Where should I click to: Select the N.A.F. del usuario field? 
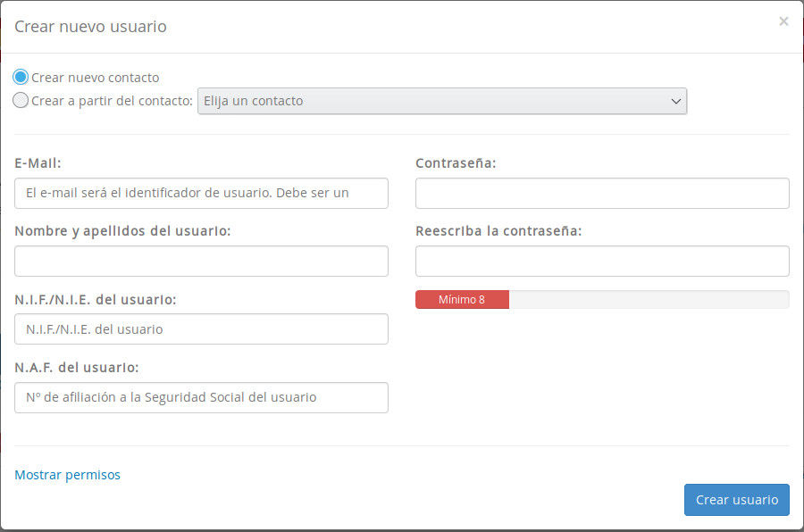[x=201, y=397]
